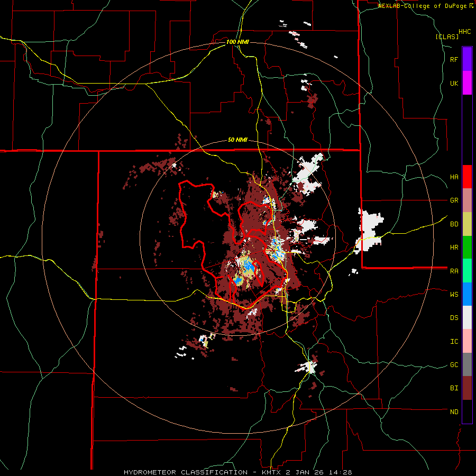
Task: Click the "BI" legend label
Action: point(454,388)
